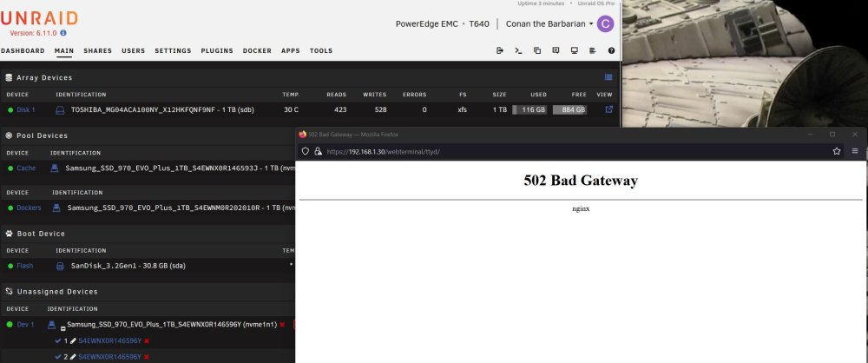Click the PowerEdge EMC T640 text
The width and height of the screenshot is (868, 363).
[443, 24]
